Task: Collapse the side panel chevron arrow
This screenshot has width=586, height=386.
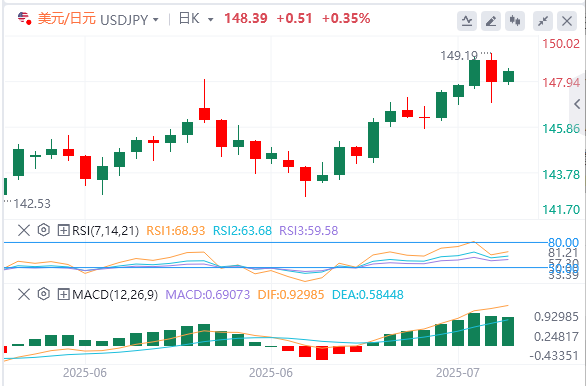Action: (577, 104)
